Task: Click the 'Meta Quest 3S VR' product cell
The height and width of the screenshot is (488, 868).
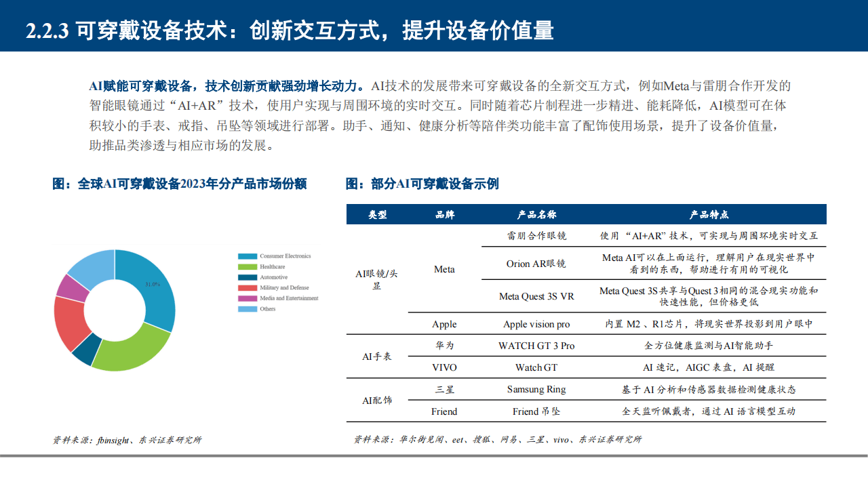Action: [536, 296]
